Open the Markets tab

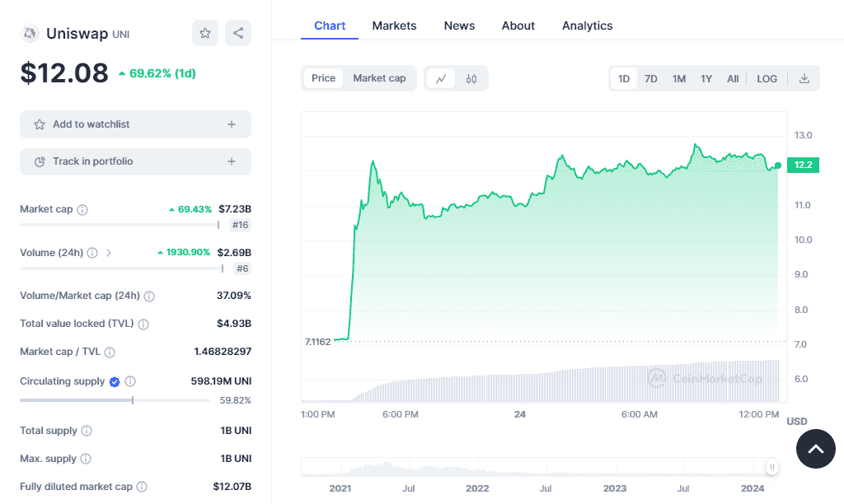pyautogui.click(x=394, y=26)
